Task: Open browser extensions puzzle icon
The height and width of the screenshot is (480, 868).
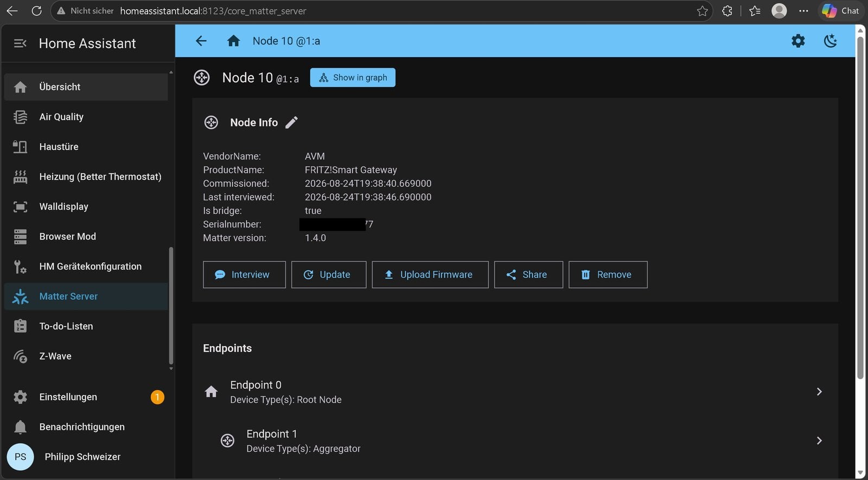Action: click(727, 11)
